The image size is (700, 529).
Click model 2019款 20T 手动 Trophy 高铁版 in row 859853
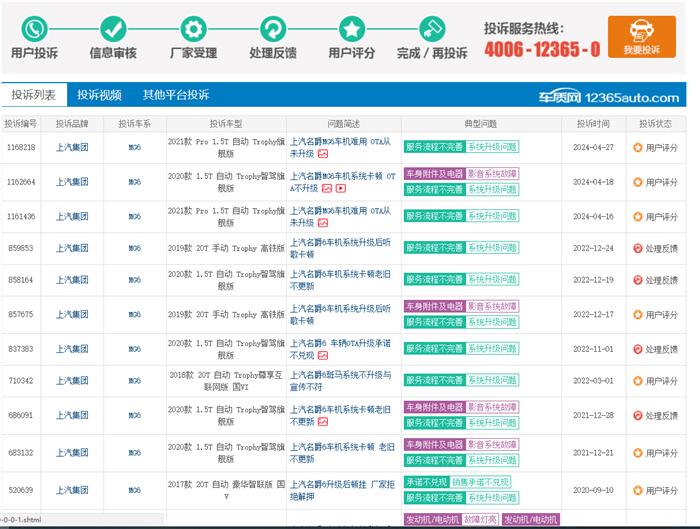point(226,248)
